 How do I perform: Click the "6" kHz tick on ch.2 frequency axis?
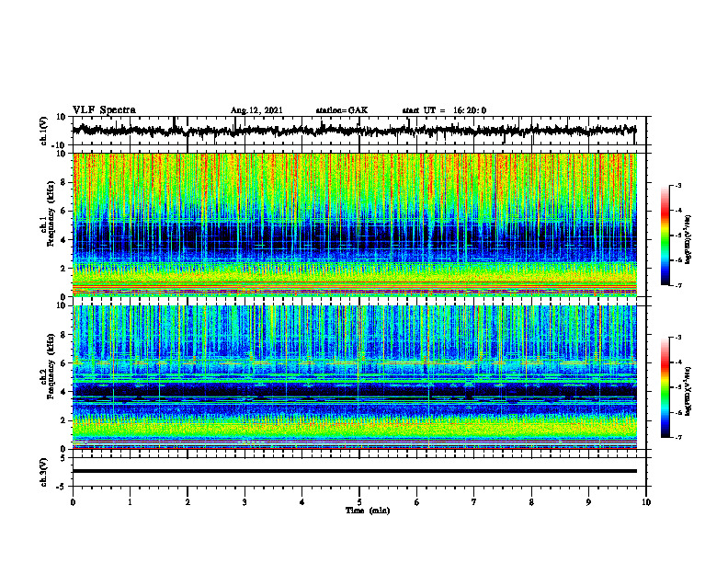(x=64, y=363)
